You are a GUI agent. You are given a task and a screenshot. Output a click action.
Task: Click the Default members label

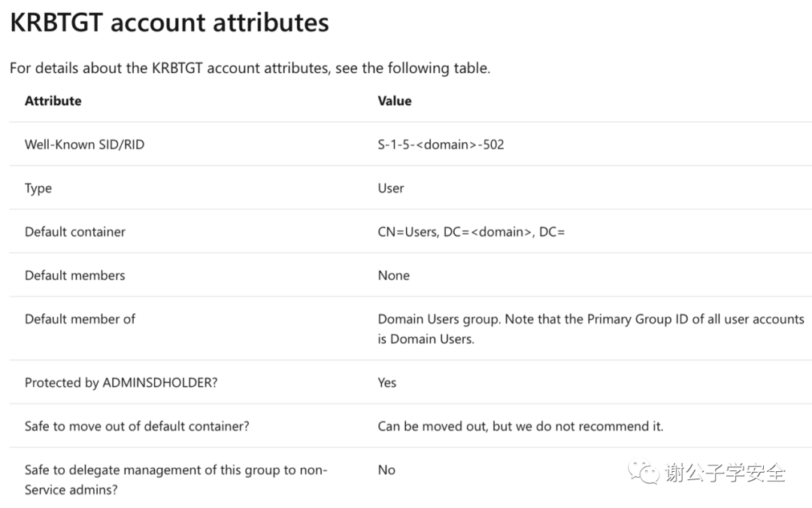[x=75, y=275]
